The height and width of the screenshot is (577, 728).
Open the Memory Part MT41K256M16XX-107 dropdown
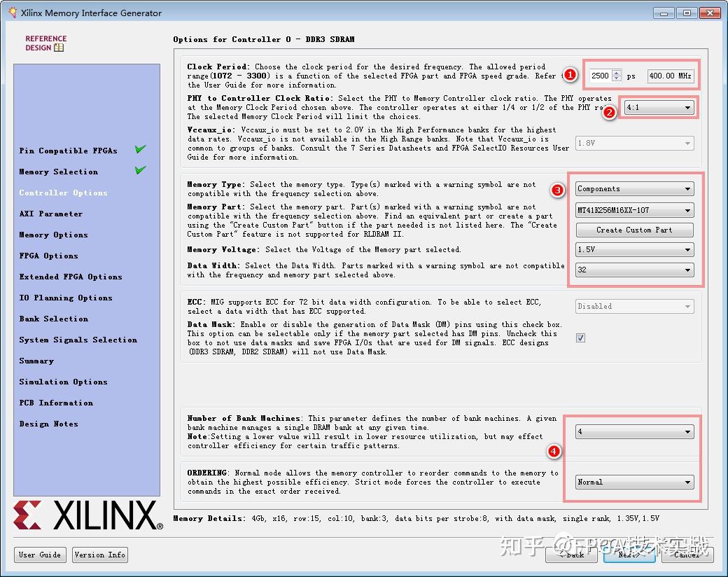pos(633,209)
